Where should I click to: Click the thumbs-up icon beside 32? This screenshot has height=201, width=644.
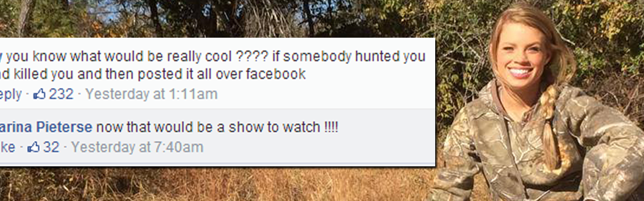(x=33, y=147)
